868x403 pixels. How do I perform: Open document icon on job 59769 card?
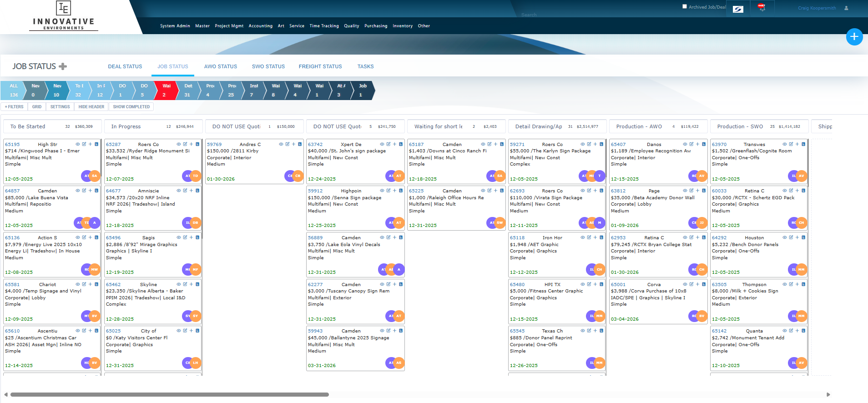click(x=300, y=144)
